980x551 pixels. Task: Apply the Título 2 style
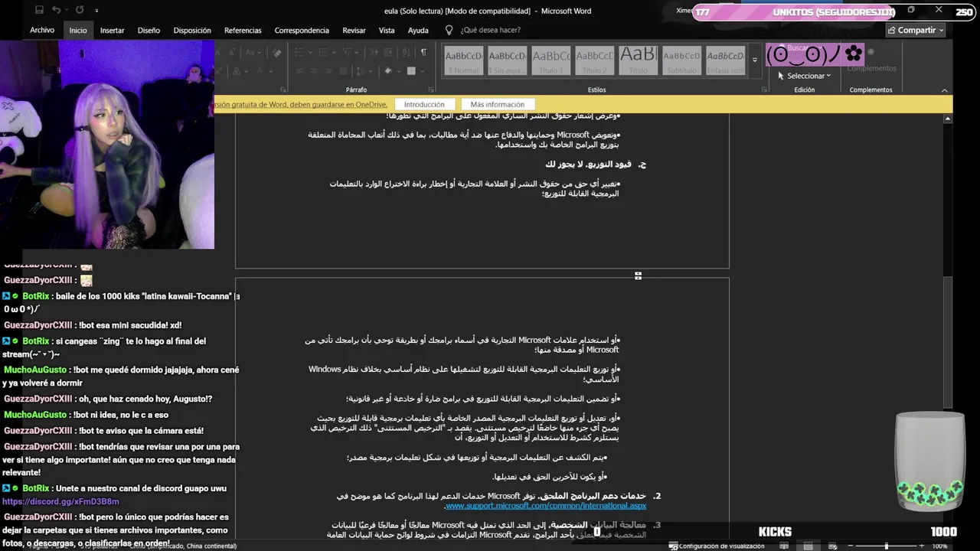[594, 60]
